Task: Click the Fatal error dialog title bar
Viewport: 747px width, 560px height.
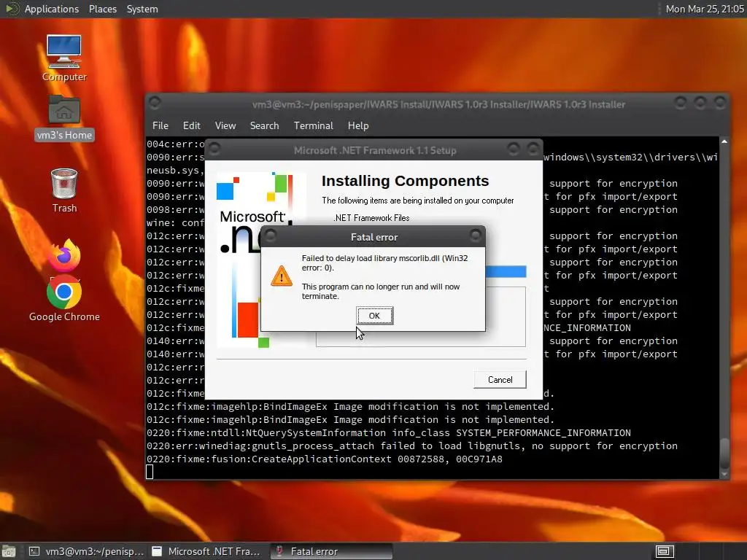Action: [373, 237]
